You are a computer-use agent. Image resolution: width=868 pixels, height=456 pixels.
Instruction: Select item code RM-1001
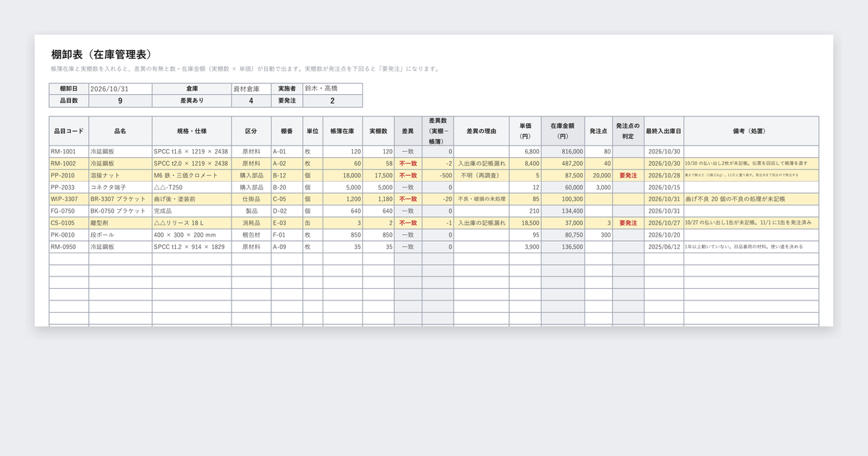pos(69,152)
